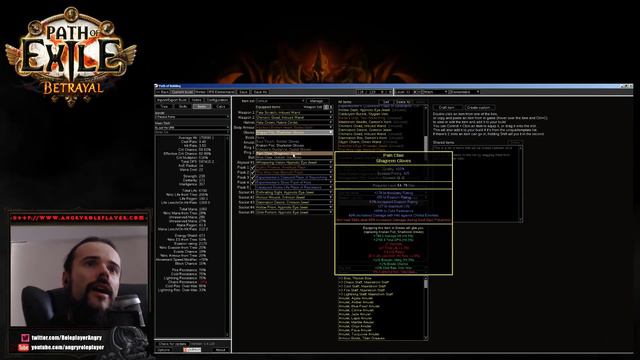Click Sort above the All items list
The height and width of the screenshot is (360, 640).
click(386, 102)
